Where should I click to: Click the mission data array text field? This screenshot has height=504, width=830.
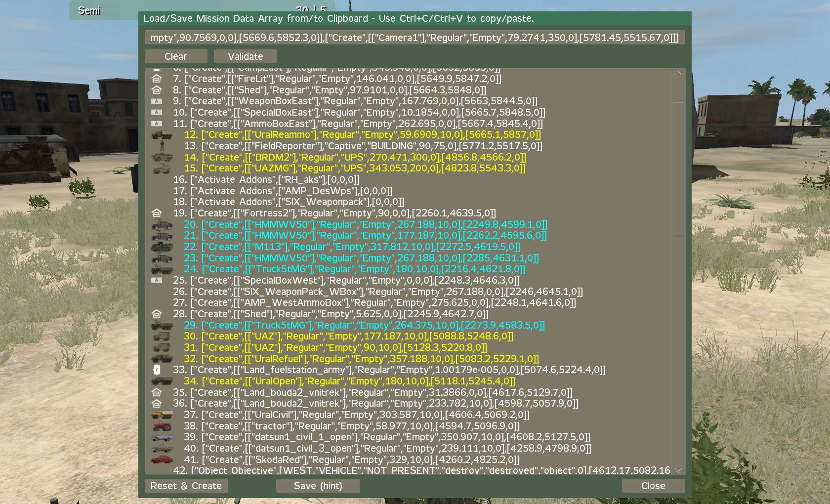(x=415, y=38)
